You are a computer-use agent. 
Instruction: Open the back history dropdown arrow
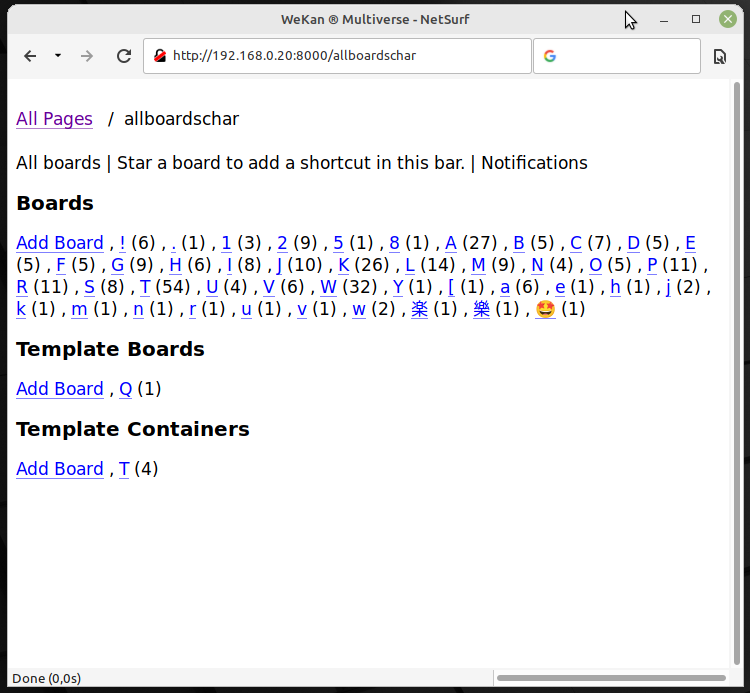click(58, 55)
